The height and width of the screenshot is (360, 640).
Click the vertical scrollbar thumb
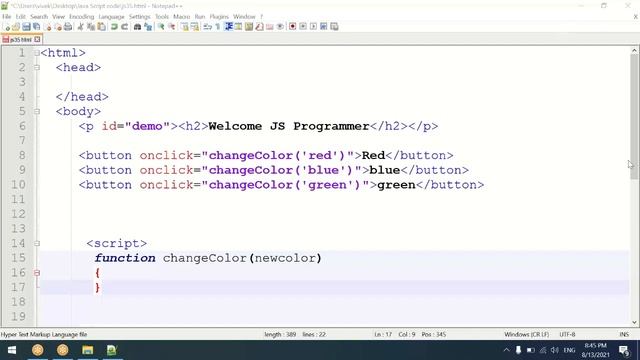(x=634, y=117)
